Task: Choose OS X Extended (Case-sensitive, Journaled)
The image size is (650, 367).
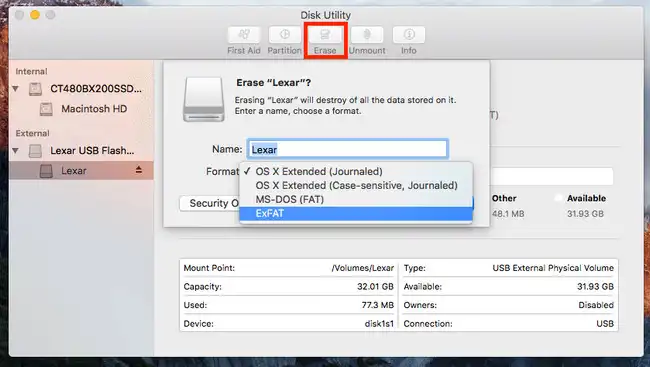Action: (356, 185)
